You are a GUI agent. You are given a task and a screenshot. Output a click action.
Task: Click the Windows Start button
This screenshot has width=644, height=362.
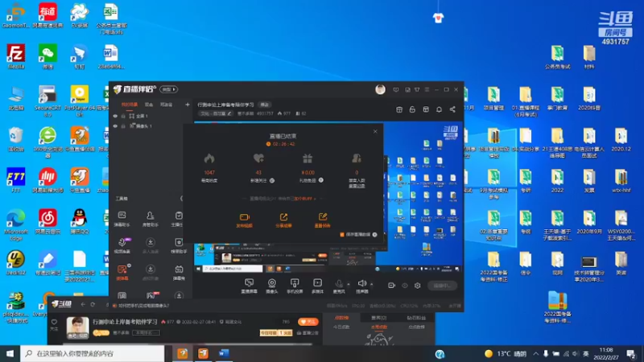[10, 353]
